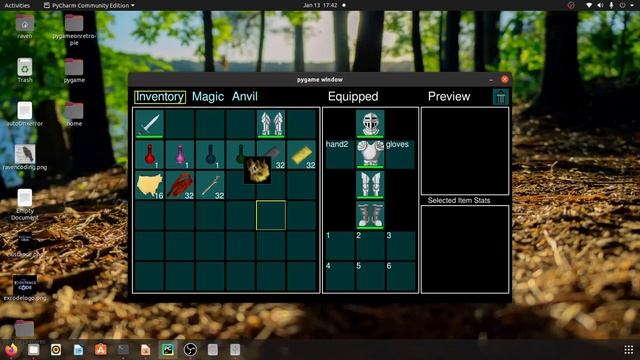Screen dimensions: 640x360
Task: Select the sword in the inventory
Action: pos(149,124)
